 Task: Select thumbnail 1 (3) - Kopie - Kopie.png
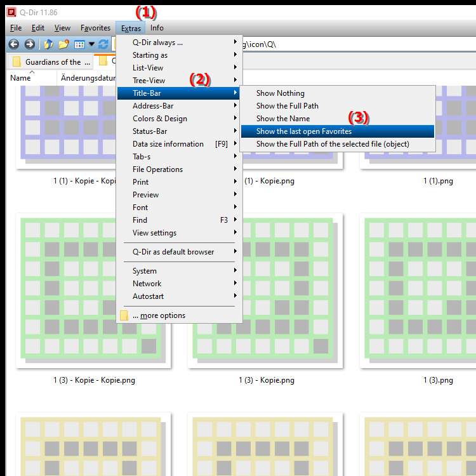point(66,291)
